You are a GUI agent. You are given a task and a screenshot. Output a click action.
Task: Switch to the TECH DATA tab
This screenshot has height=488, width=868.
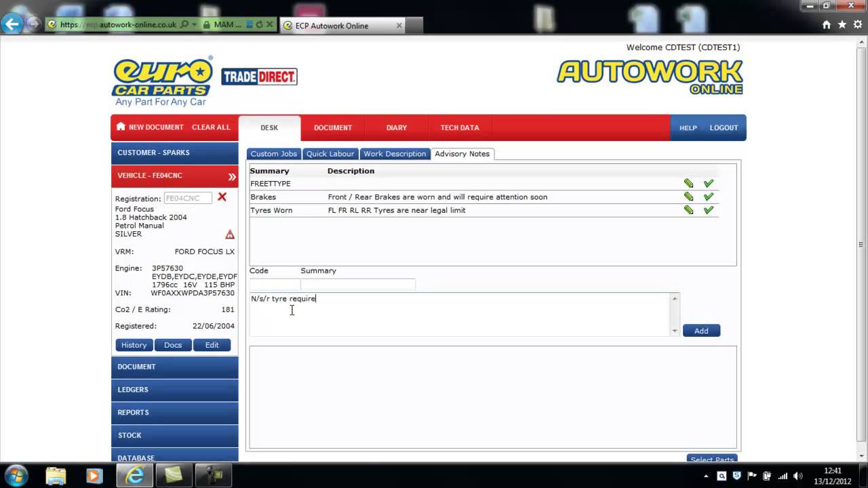click(x=460, y=127)
